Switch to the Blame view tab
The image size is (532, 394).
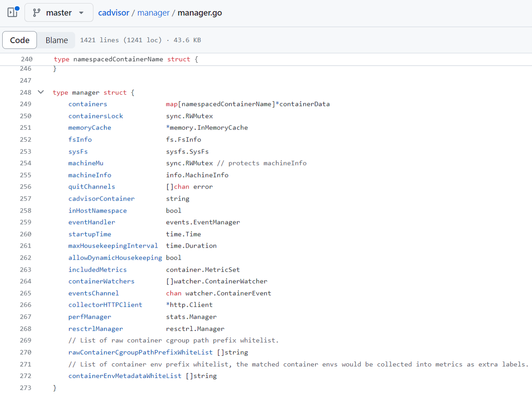coord(56,40)
